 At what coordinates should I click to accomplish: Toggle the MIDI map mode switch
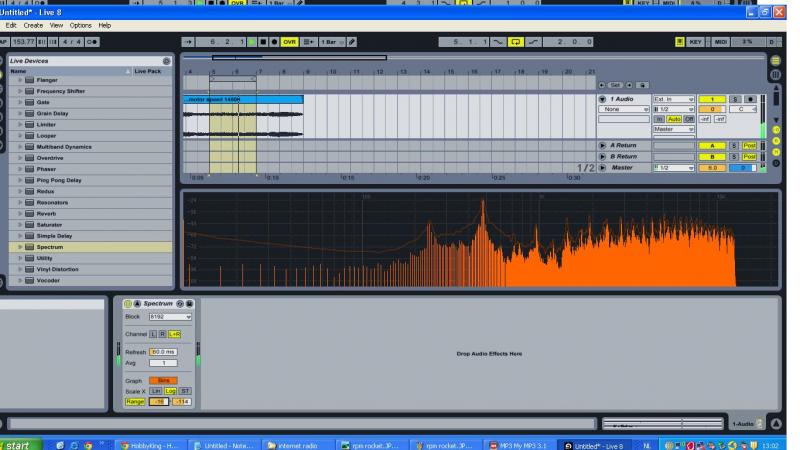pyautogui.click(x=721, y=42)
